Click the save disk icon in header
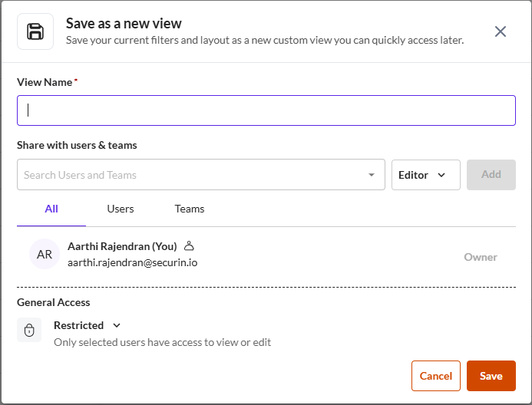This screenshot has height=405, width=532. coord(35,31)
